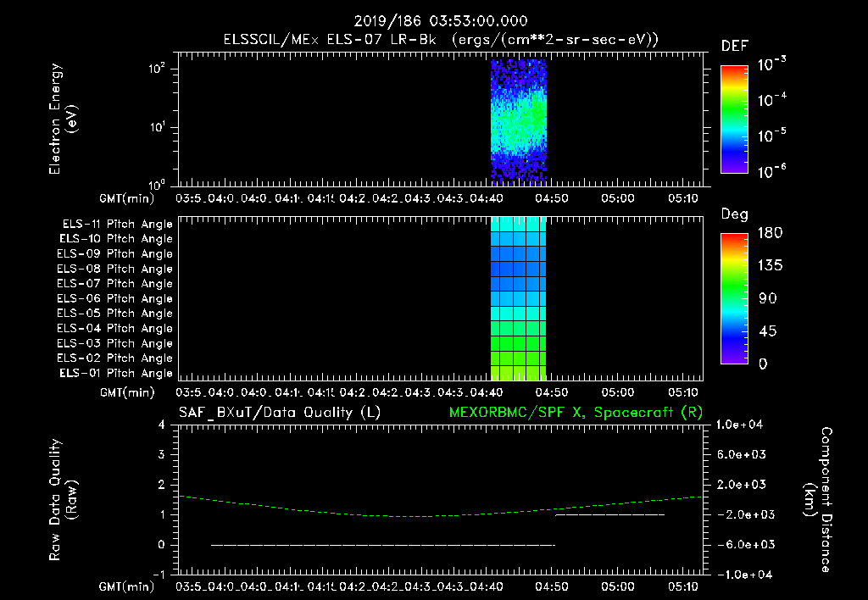Click the DEF color bar legend
This screenshot has height=600, width=868.
pyautogui.click(x=734, y=119)
